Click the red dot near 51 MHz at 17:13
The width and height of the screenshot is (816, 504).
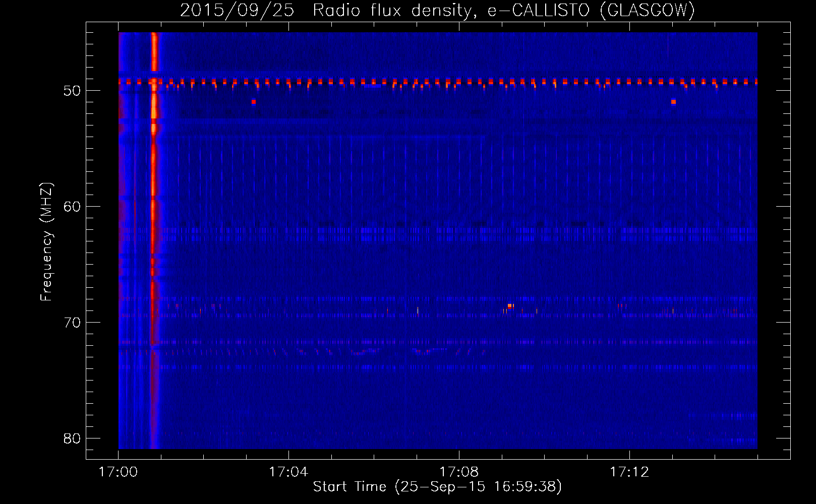click(x=673, y=102)
